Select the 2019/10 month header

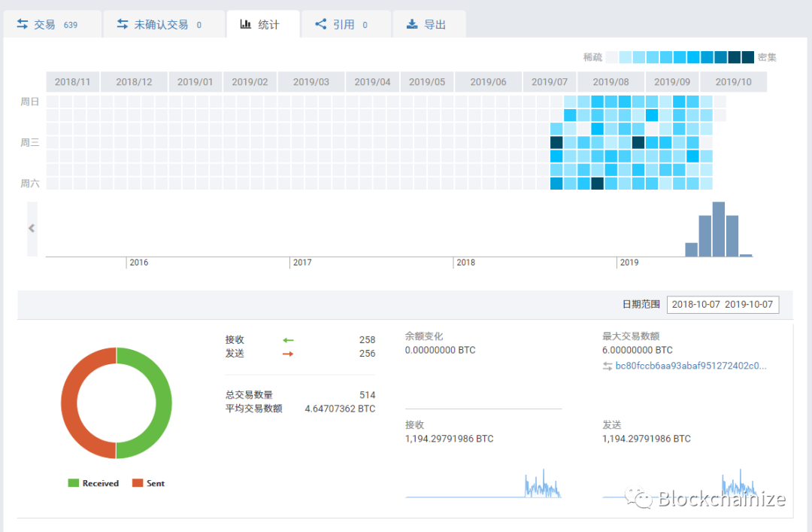point(733,82)
